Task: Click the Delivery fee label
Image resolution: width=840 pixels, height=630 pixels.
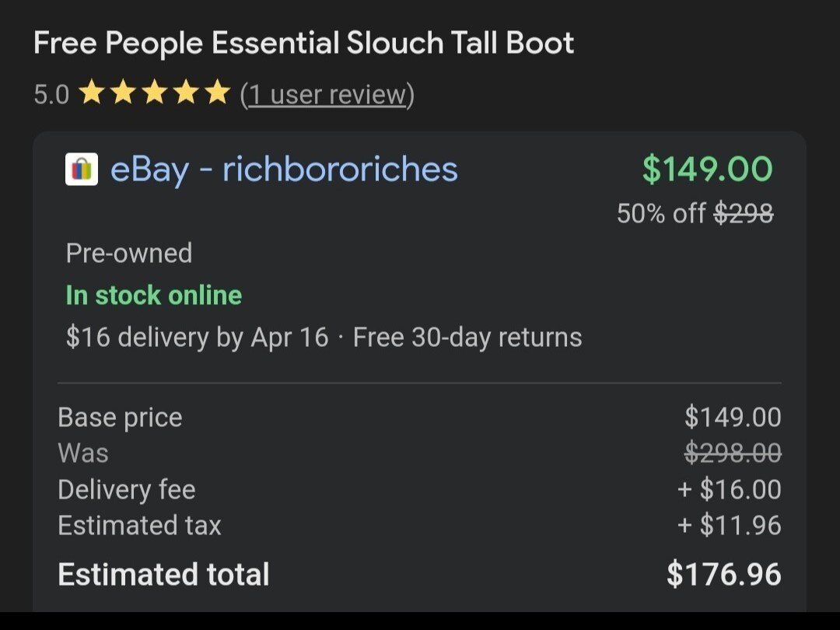Action: tap(127, 489)
